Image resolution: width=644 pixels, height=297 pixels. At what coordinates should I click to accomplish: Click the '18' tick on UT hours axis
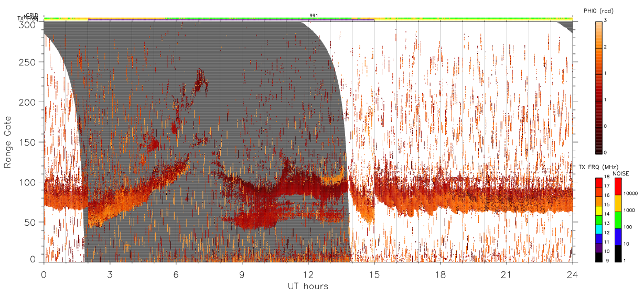pos(441,274)
